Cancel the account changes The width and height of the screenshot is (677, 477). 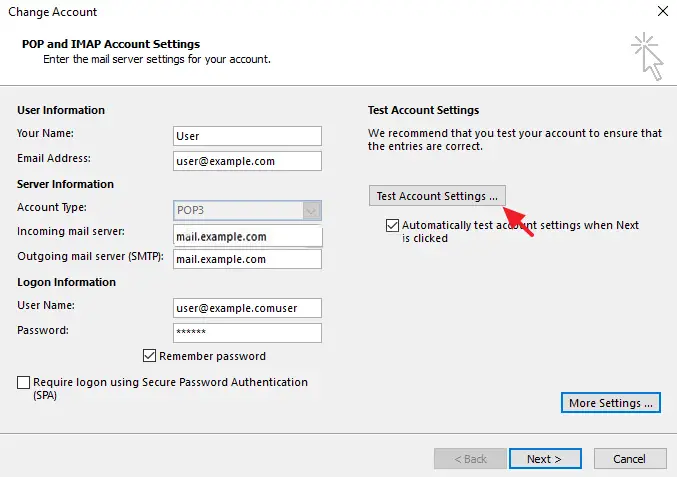[630, 459]
